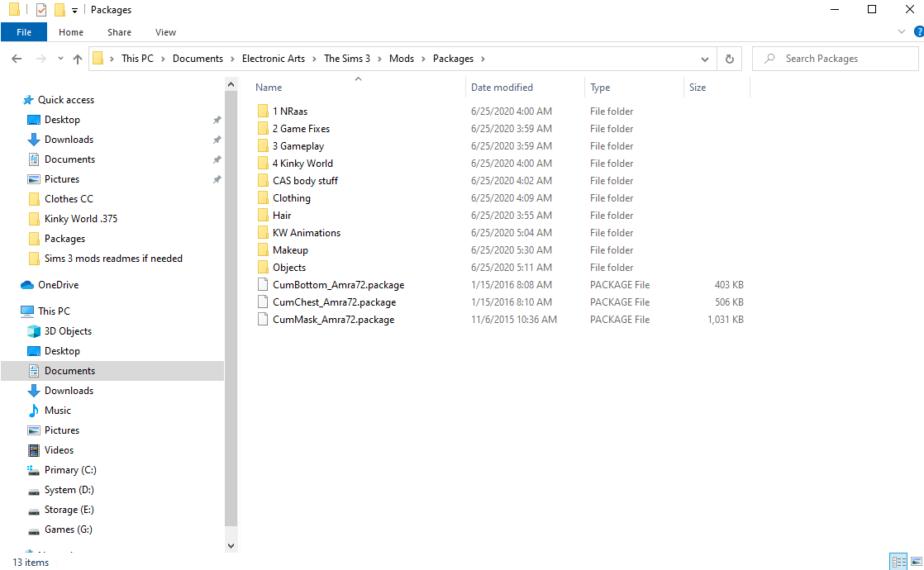Select the 1 NRaas folder icon
This screenshot has height=570, width=924.
pyautogui.click(x=263, y=112)
